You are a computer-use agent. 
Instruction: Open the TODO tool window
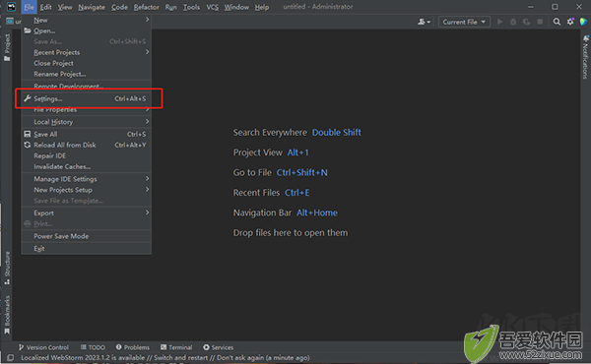[93, 347]
